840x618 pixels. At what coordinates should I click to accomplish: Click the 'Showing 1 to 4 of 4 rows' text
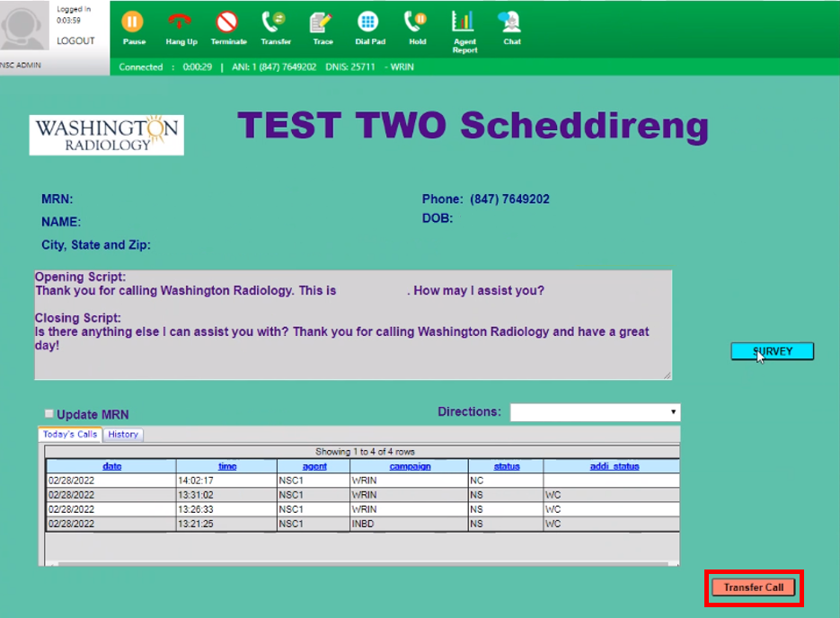coord(365,452)
